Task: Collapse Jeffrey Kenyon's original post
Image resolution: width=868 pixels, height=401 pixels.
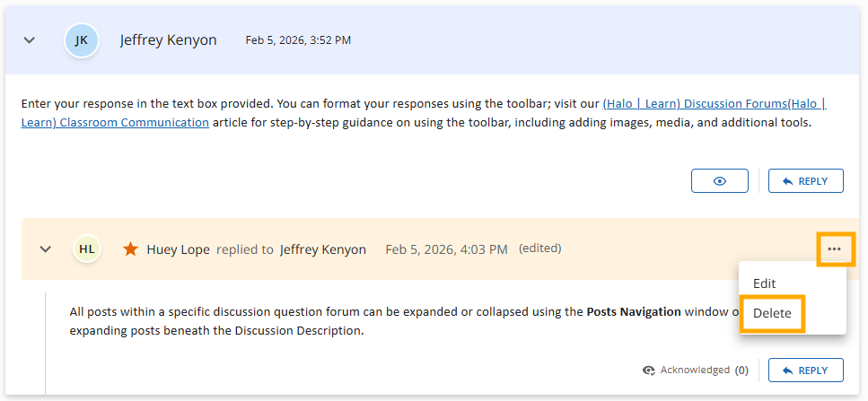Action: coord(30,40)
